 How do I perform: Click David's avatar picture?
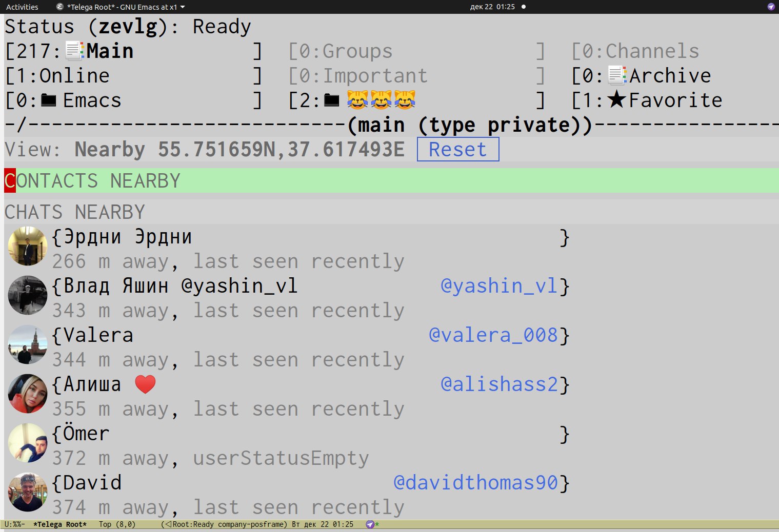tap(28, 492)
